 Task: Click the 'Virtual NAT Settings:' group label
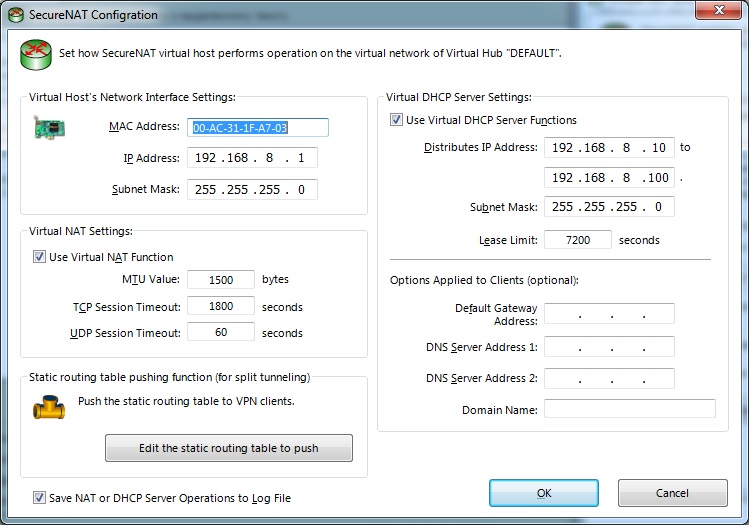coord(81,231)
